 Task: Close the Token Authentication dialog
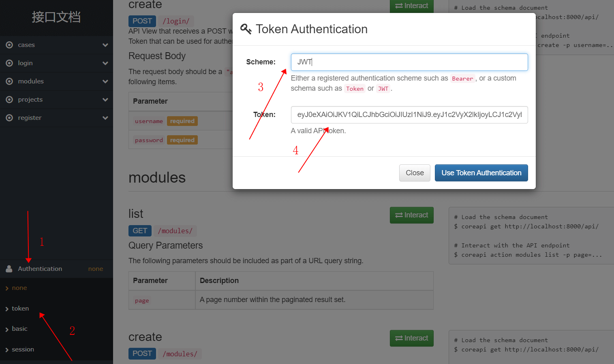(x=415, y=173)
